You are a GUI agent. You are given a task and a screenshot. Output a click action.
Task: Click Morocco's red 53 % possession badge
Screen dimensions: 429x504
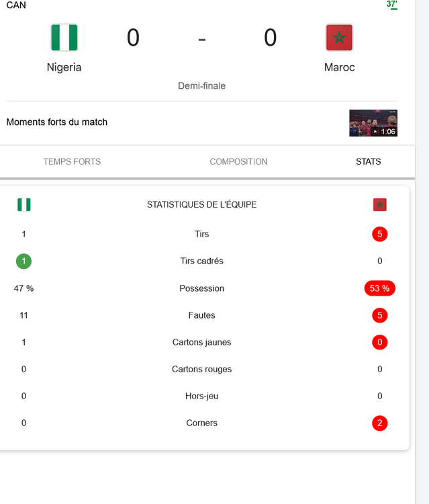click(x=379, y=288)
